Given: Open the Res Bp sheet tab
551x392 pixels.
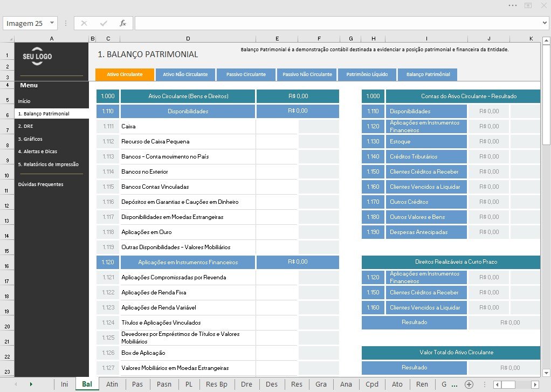Looking at the screenshot, I should click(x=217, y=384).
